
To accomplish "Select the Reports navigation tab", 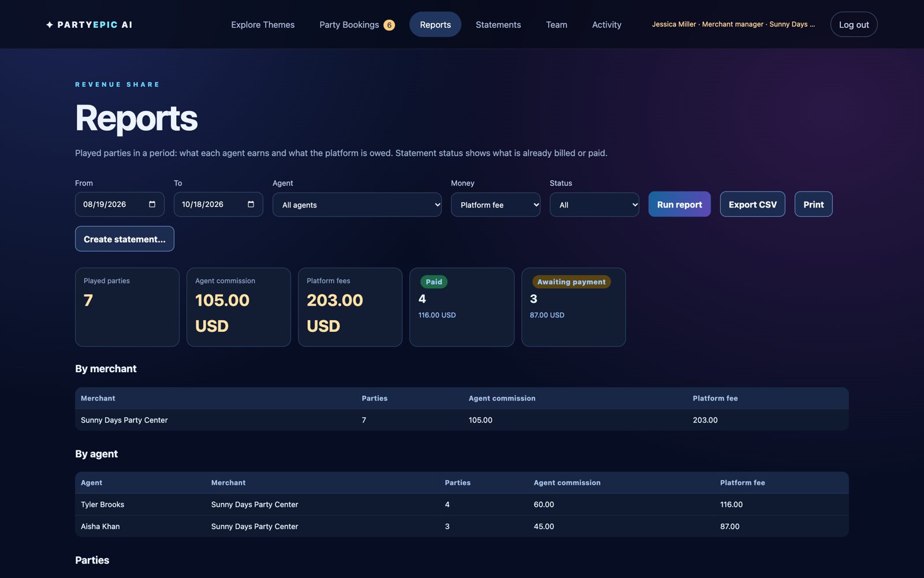I will point(435,25).
